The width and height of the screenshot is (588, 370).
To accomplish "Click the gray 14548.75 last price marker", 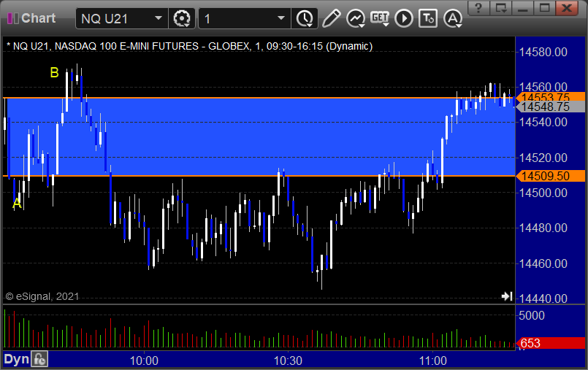I will click(x=551, y=107).
